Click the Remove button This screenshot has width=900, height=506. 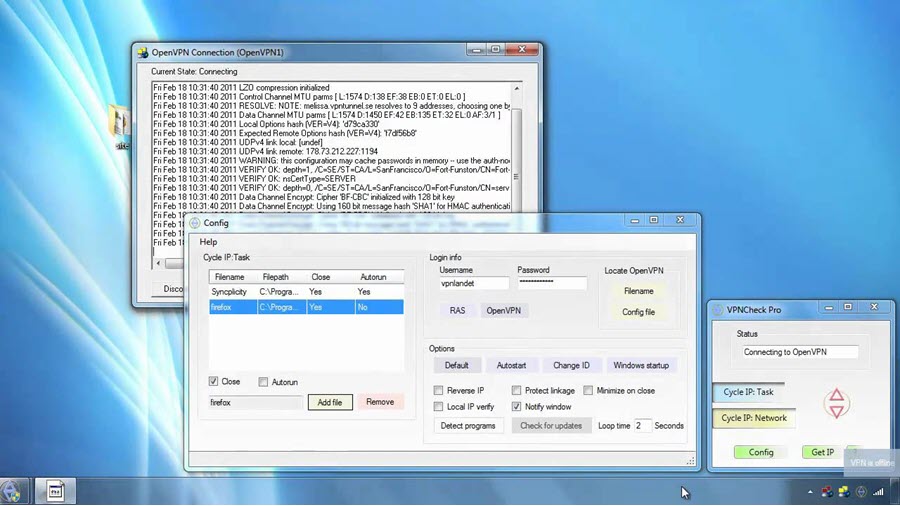pos(380,402)
